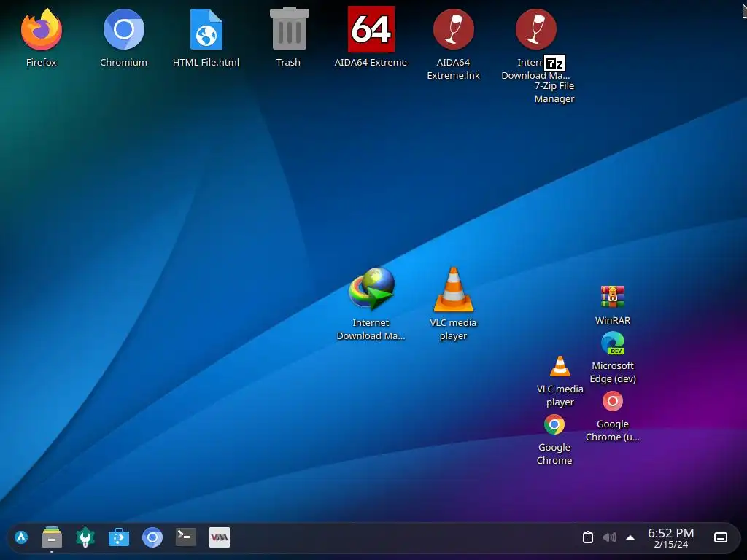Select the globe Internet Download Manager icon

[x=371, y=289]
